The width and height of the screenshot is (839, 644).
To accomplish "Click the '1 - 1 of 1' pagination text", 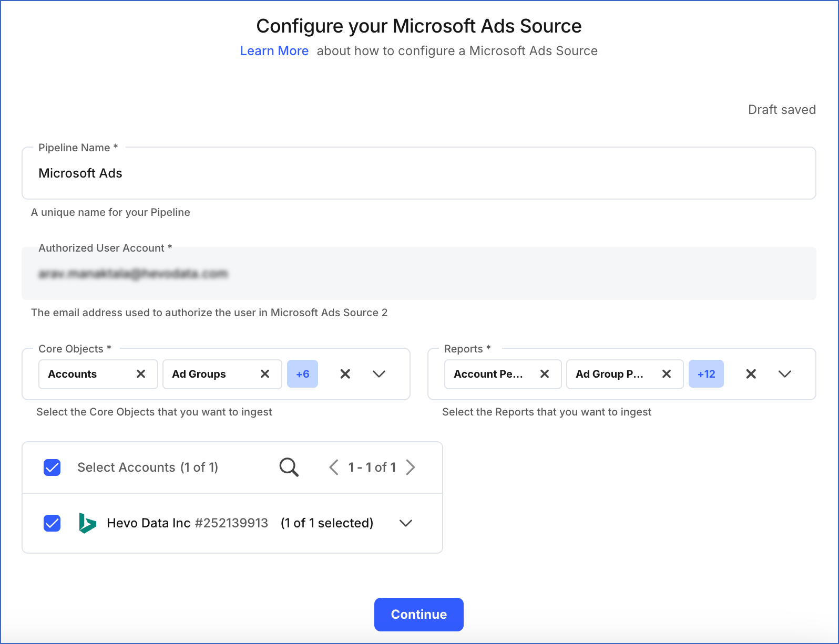I will tap(372, 468).
